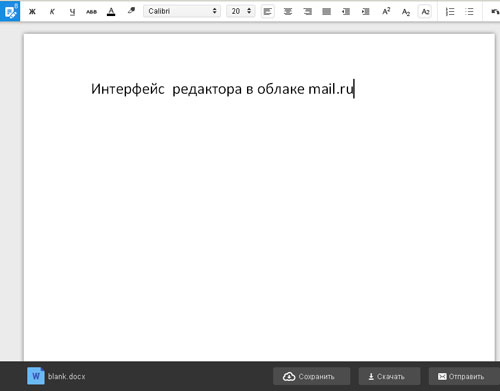Viewport: 500px width, 391px height.
Task: Toggle underline formatting (Ч)
Action: pyautogui.click(x=72, y=12)
